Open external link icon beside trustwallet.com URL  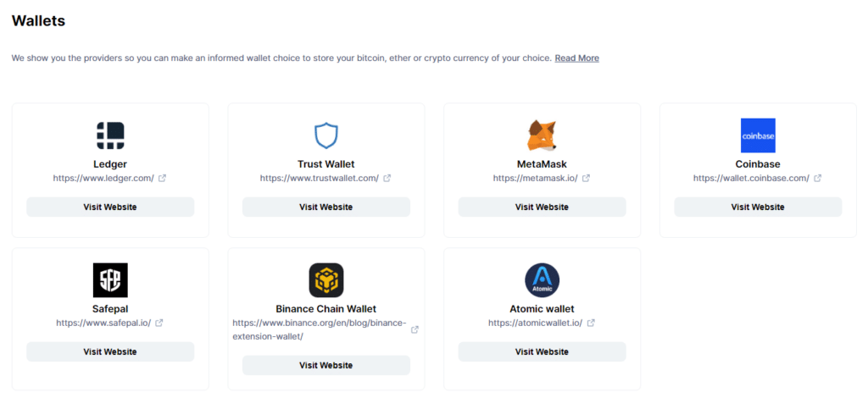pyautogui.click(x=387, y=178)
